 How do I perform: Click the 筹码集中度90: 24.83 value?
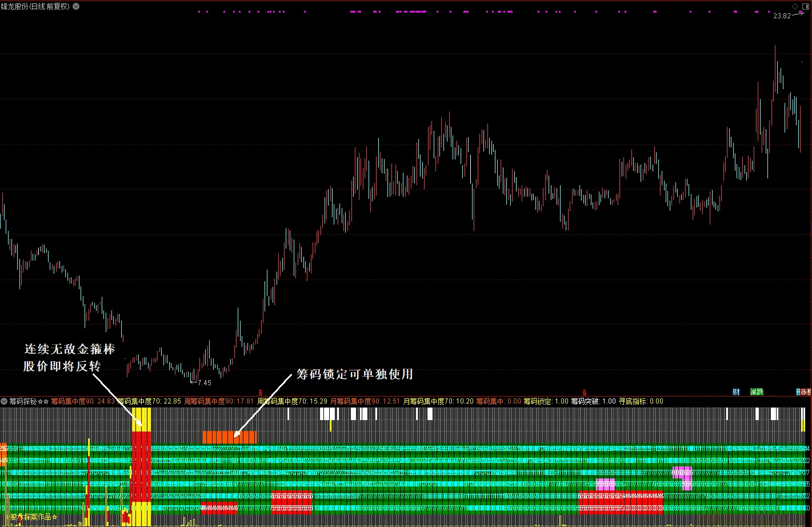(83, 401)
